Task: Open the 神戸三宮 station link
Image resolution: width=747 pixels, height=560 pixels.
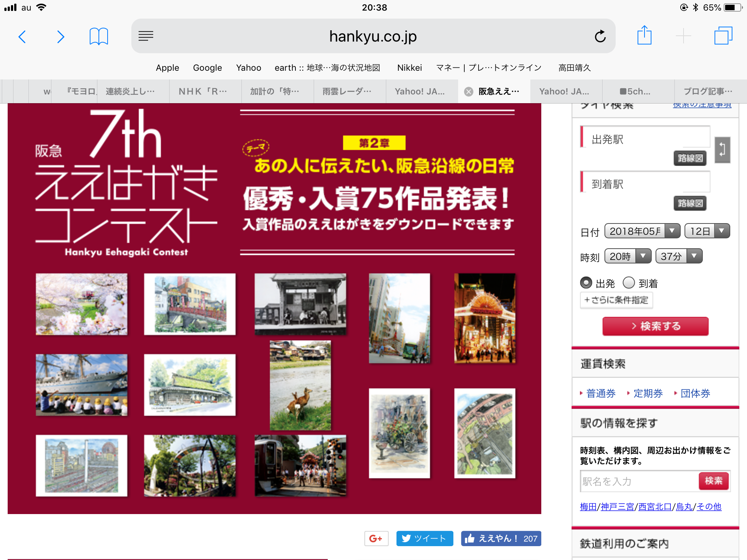Action: click(x=617, y=506)
